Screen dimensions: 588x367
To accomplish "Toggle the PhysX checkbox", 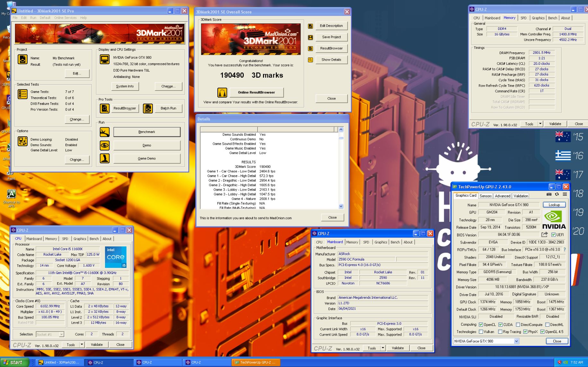I will [525, 332].
